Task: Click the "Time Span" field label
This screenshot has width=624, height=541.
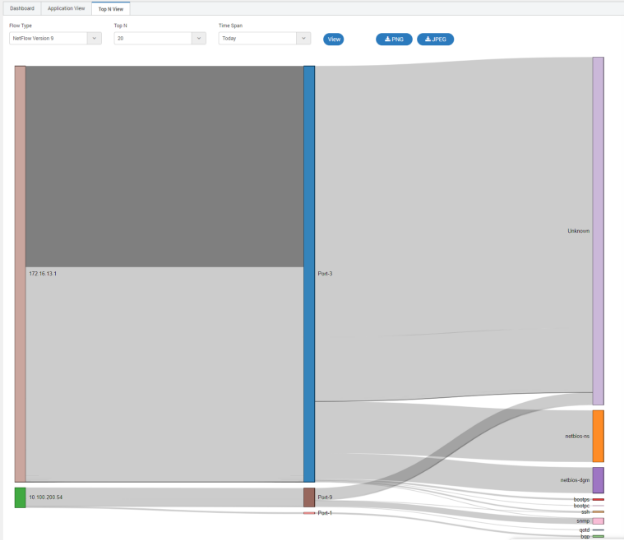Action: pos(230,25)
